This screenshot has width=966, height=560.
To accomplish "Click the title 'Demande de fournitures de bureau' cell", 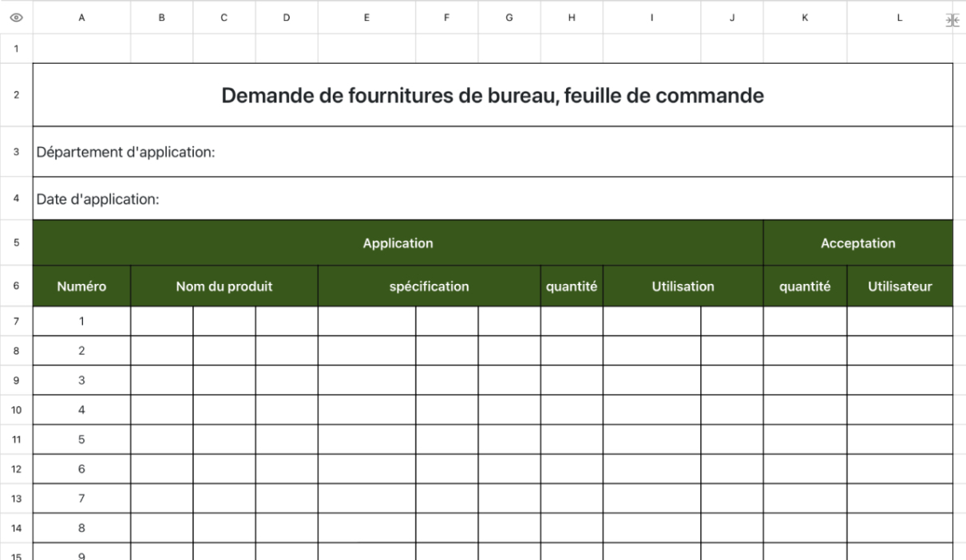I will pos(493,94).
